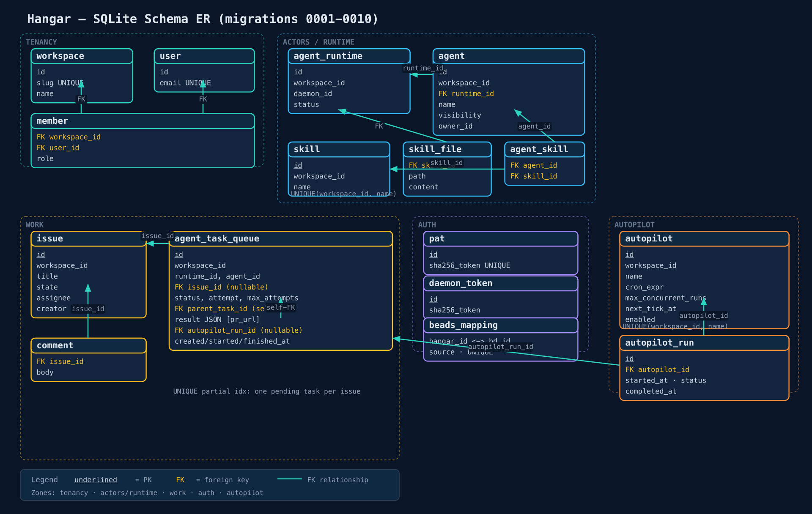Screen dimensions: 812x514
Task: Click the ACTORS / RUNTIME zone label
Action: click(x=318, y=42)
